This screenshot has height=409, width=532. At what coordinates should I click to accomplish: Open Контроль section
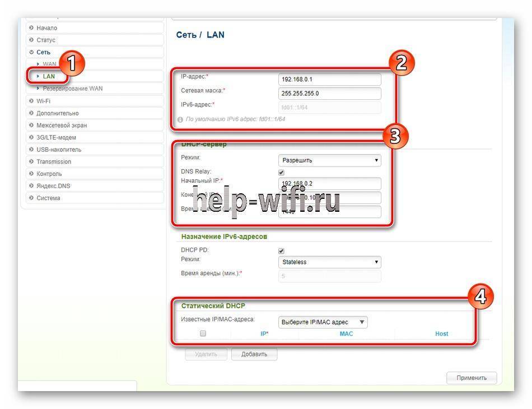point(95,174)
